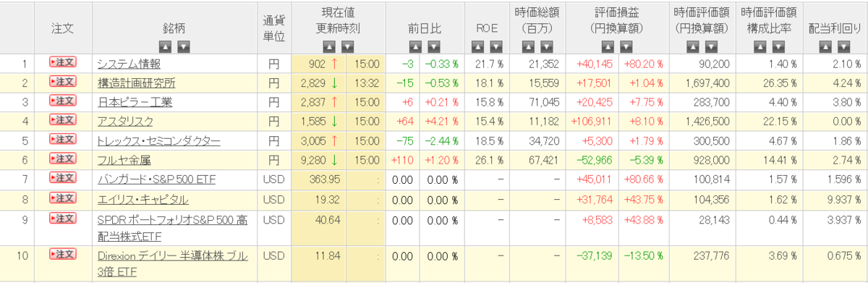
Task: Sort 時価評価額 (円換算額) descending with down arrow
Action: (x=711, y=47)
